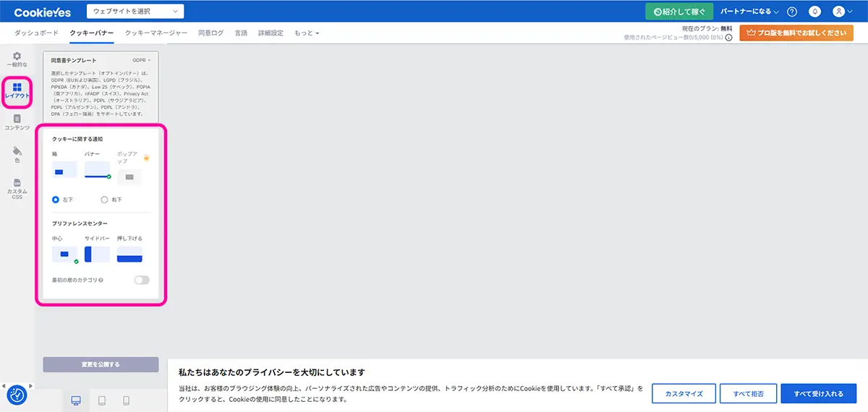Switch to desktop preview icon
This screenshot has width=868, height=412.
coord(76,400)
